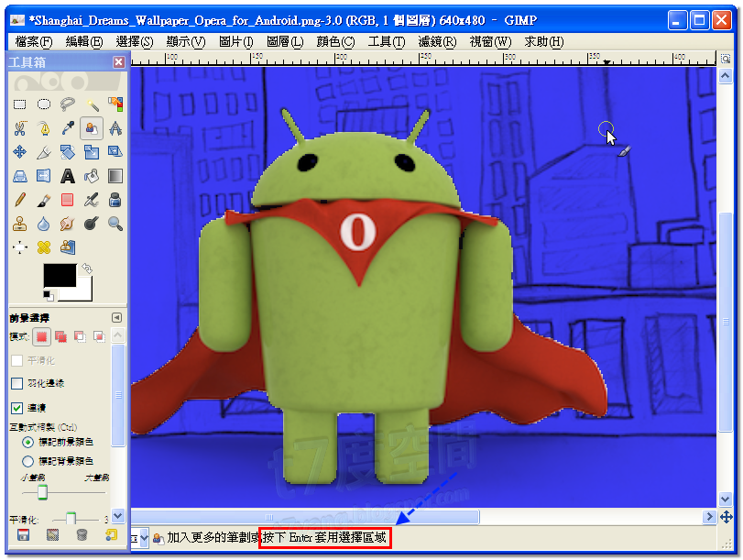The height and width of the screenshot is (560, 743).
Task: Select the Zoom magnifier tool
Action: click(115, 224)
